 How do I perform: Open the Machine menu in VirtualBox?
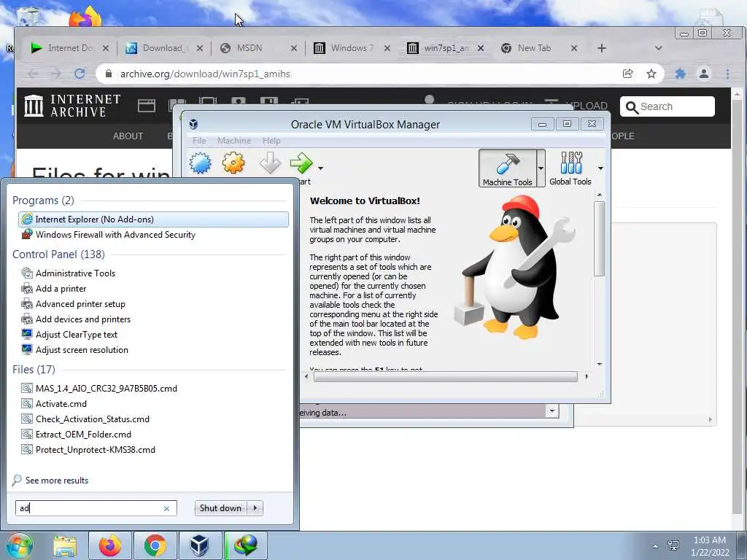234,141
